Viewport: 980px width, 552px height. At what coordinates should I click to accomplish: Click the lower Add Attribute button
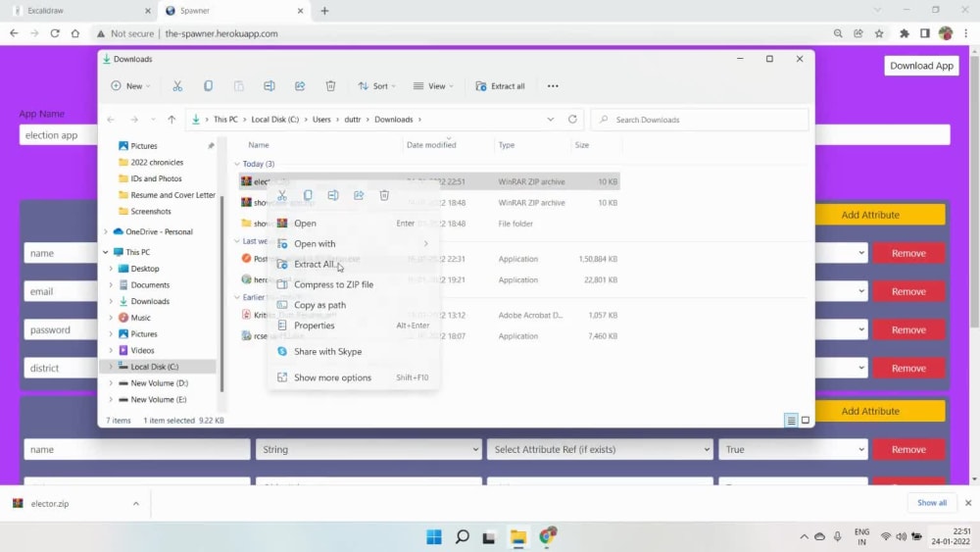[870, 411]
